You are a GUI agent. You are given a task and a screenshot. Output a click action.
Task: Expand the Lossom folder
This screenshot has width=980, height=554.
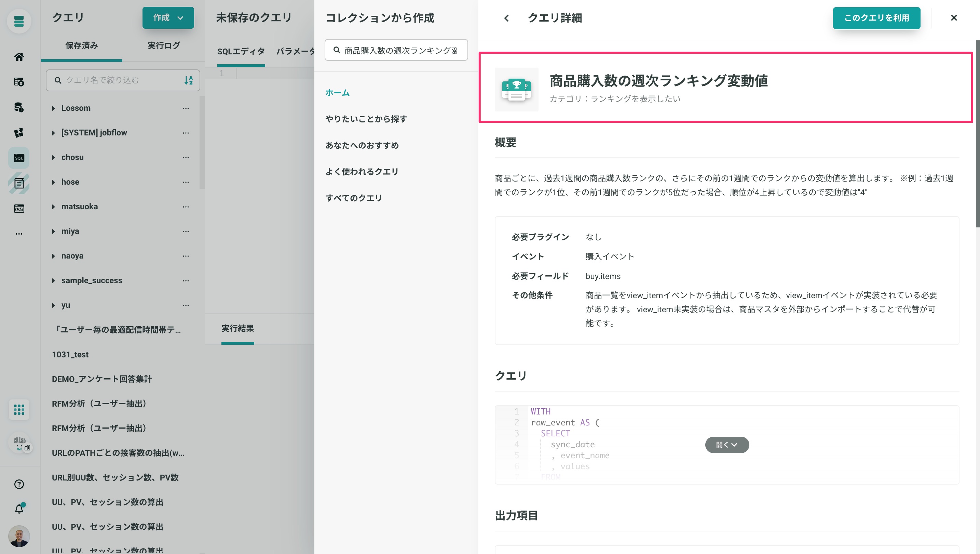tap(54, 108)
